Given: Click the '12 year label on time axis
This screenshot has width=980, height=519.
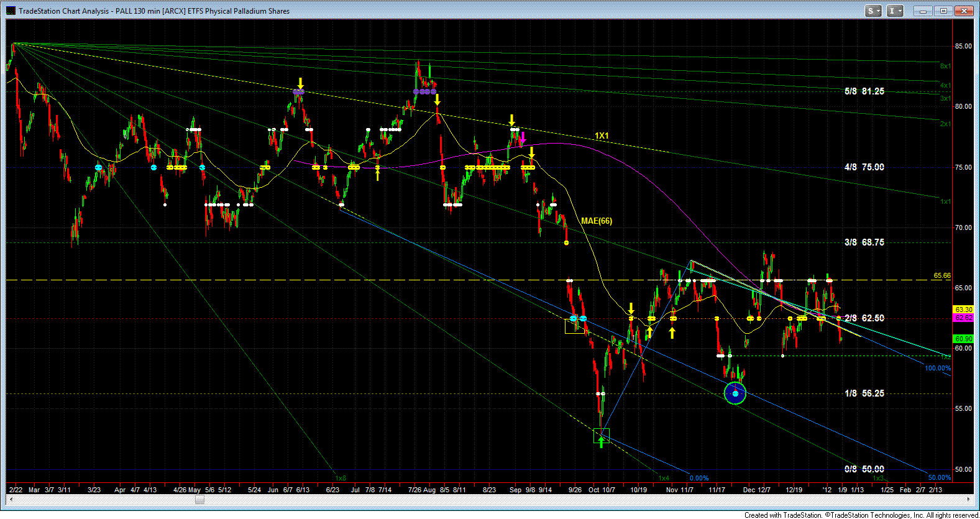Looking at the screenshot, I should coord(827,490).
